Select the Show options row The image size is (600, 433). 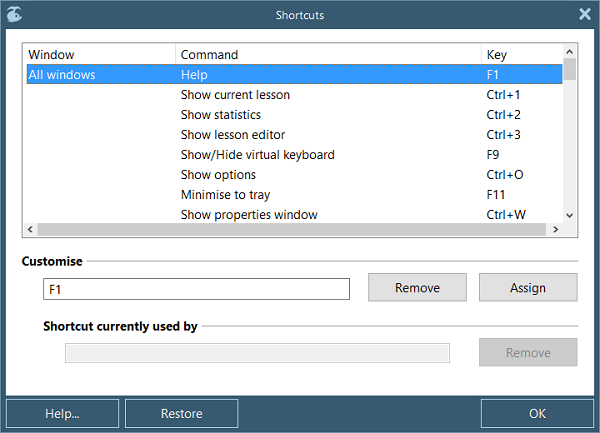point(295,174)
